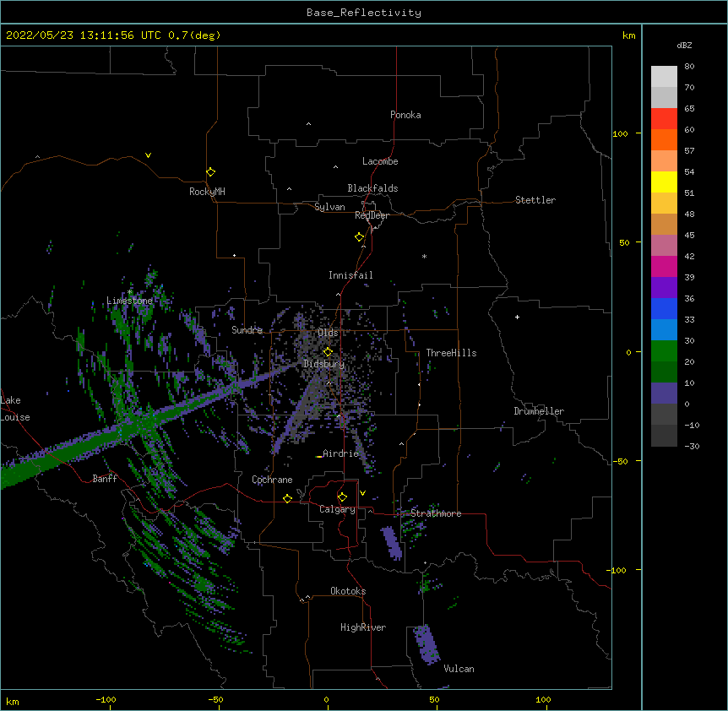Click the Lake Louise label
The height and width of the screenshot is (711, 728).
pyautogui.click(x=15, y=409)
